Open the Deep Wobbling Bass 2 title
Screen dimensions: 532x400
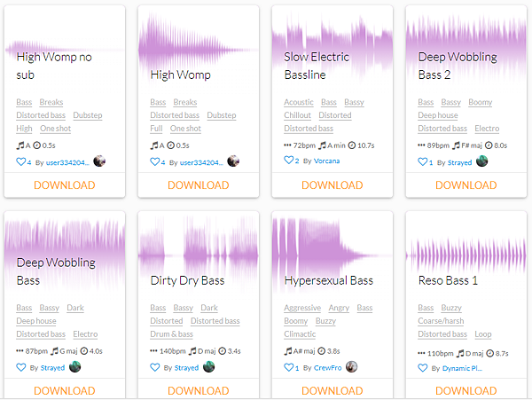(458, 66)
